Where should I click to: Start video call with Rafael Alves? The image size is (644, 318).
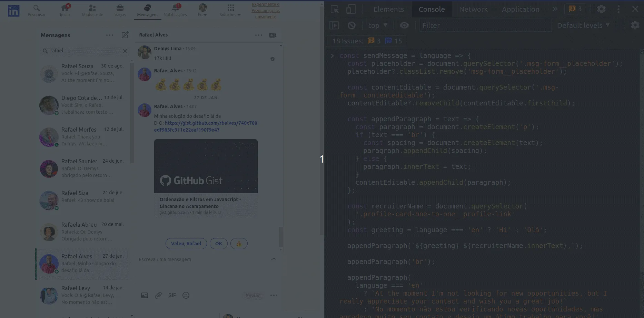(273, 35)
